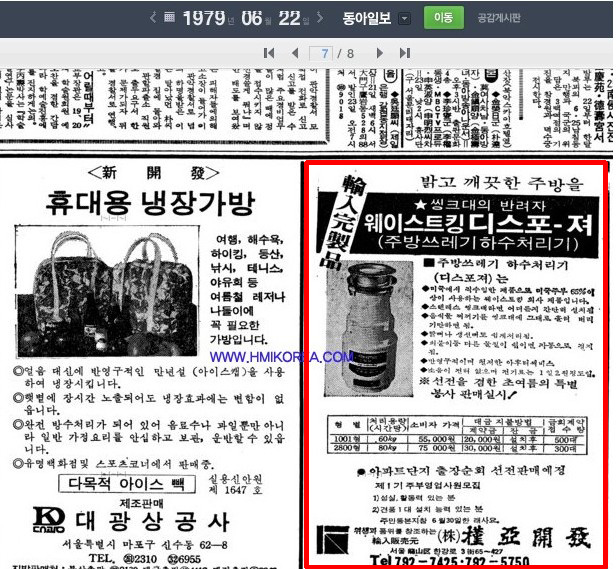Click the page number input field
This screenshot has width=616, height=569.
(x=321, y=53)
